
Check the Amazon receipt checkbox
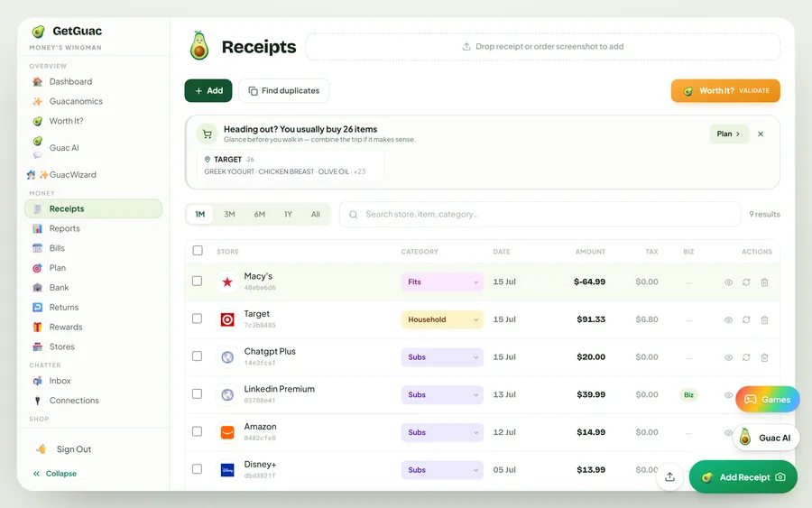pos(197,431)
